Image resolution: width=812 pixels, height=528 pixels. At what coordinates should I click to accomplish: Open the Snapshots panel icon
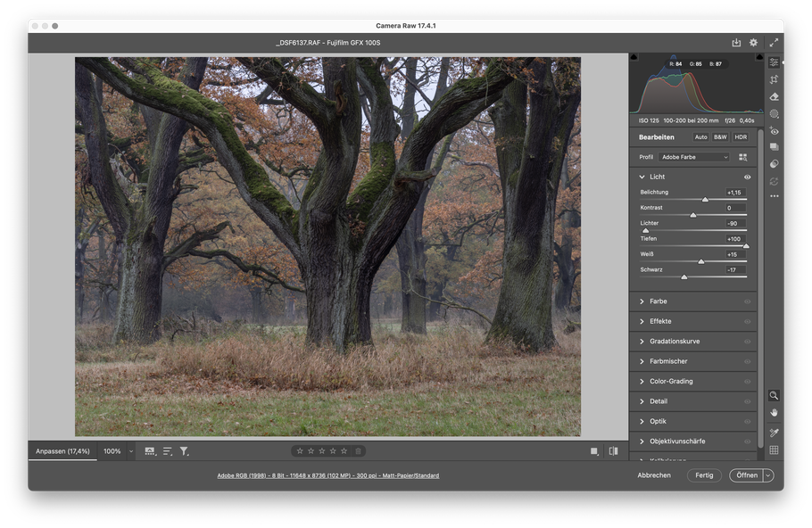pyautogui.click(x=774, y=147)
